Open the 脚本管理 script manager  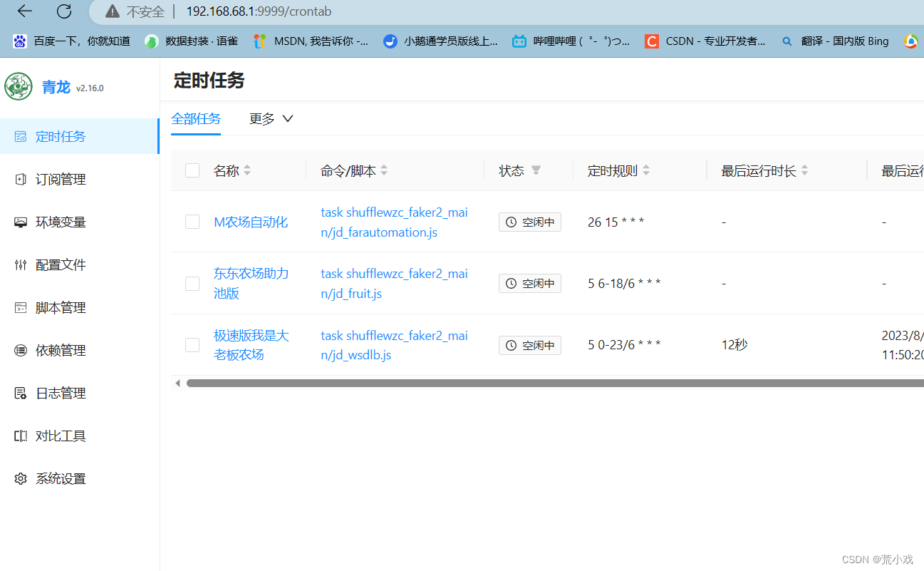pos(61,307)
